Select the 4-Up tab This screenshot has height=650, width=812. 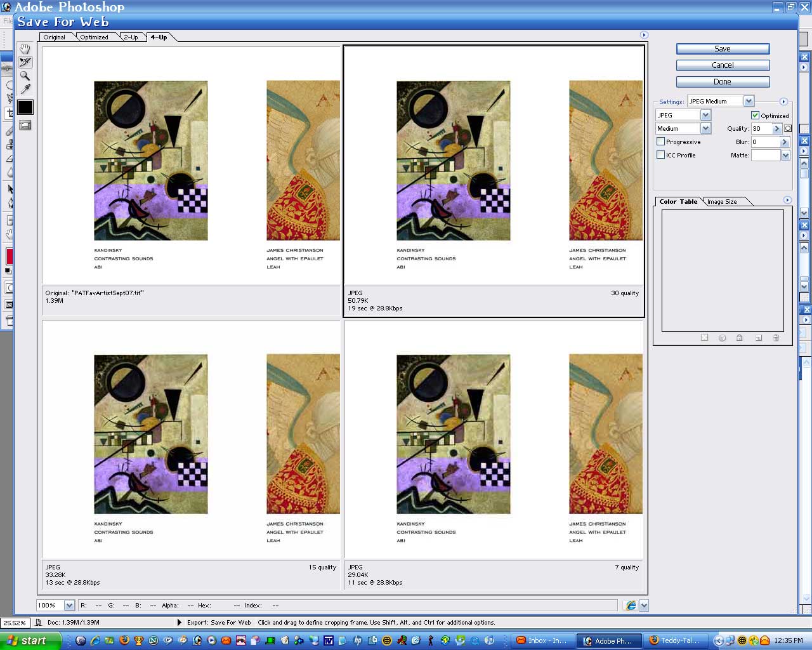(159, 37)
